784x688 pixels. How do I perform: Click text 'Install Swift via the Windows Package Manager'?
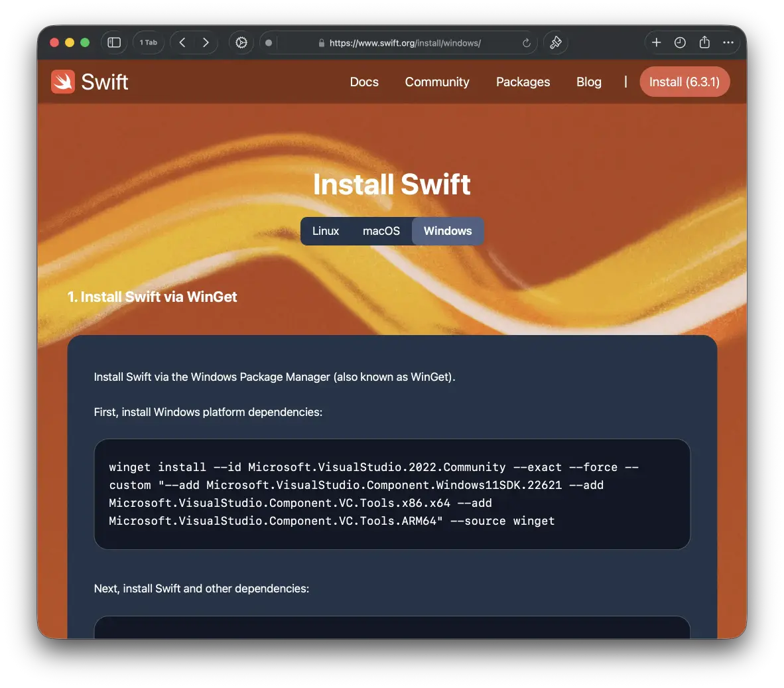click(212, 377)
